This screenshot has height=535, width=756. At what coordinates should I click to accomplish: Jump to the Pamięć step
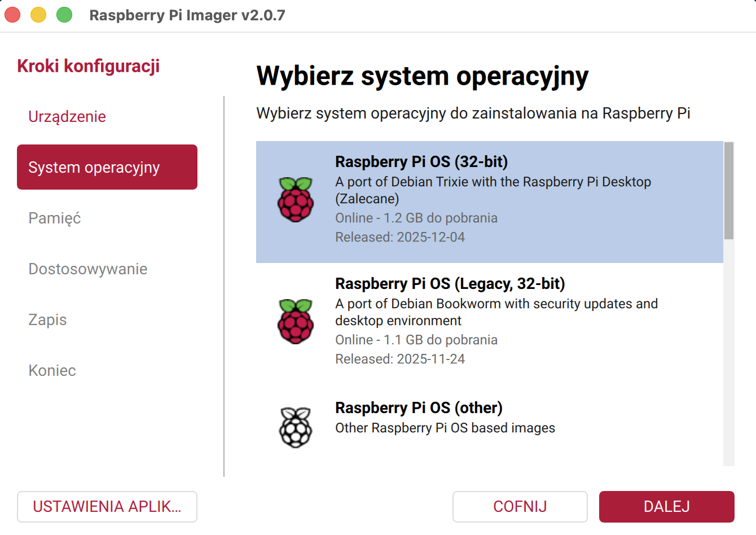point(55,218)
